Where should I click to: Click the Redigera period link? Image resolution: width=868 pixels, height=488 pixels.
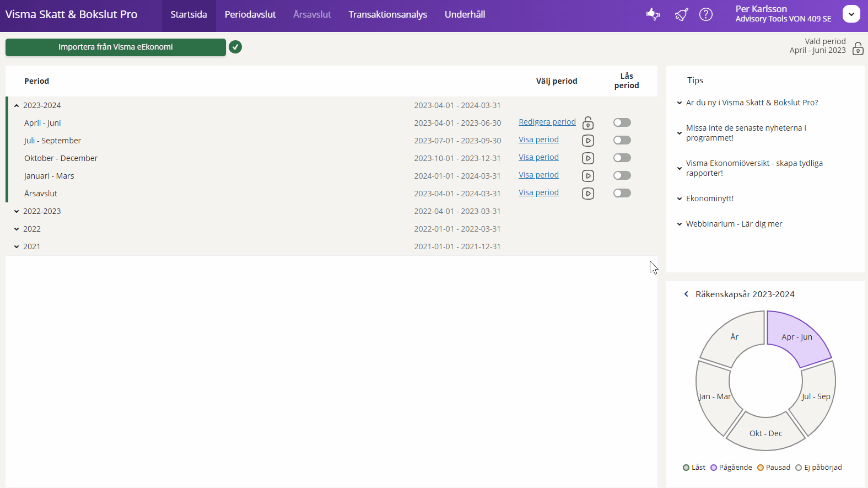pos(547,122)
